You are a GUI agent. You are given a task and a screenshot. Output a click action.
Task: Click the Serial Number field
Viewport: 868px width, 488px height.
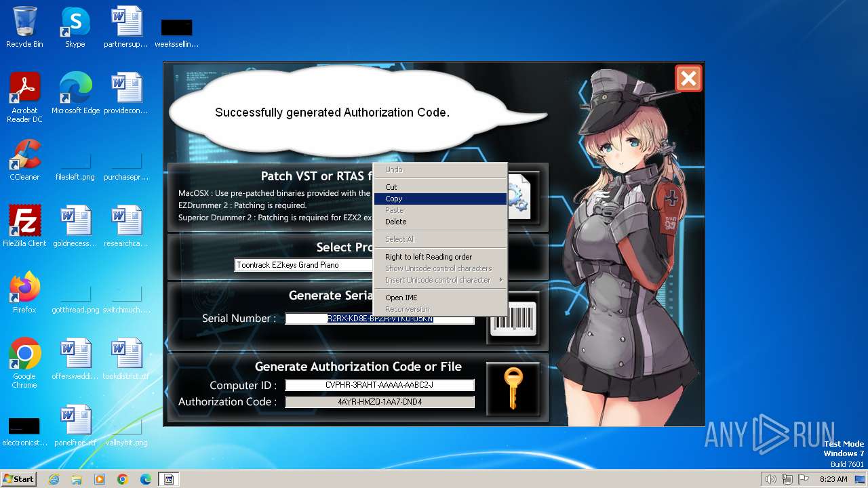(x=380, y=319)
